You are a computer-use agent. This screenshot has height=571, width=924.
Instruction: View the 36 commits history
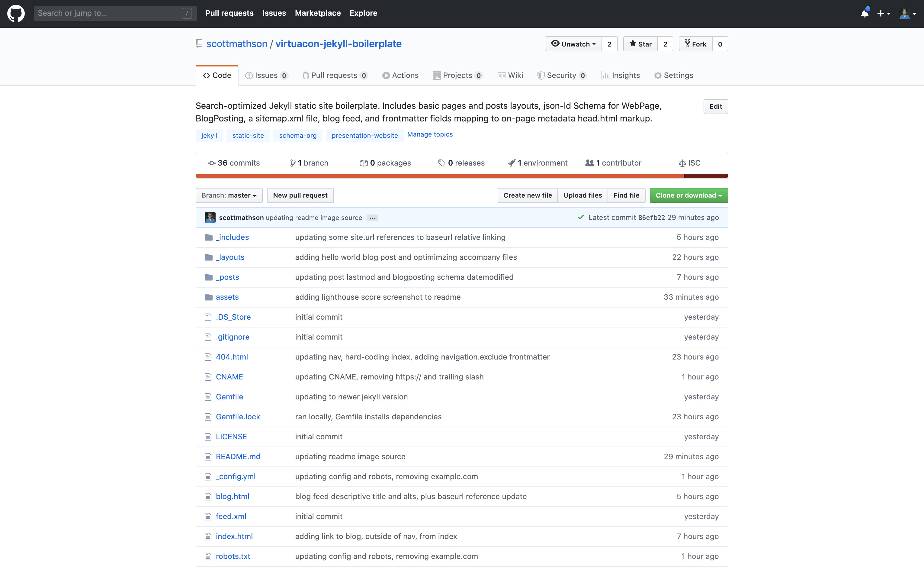click(x=234, y=163)
